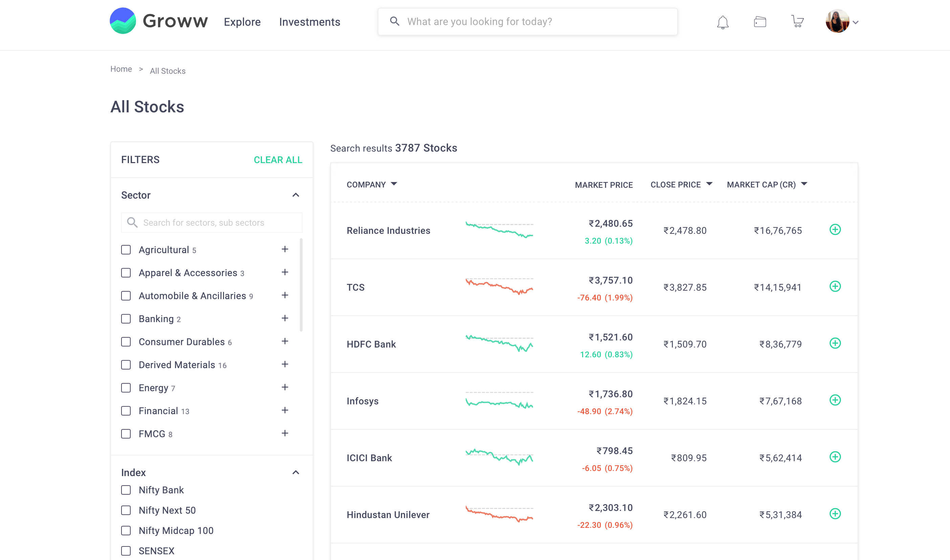
Task: Check the Banking sector checkbox
Action: [126, 319]
